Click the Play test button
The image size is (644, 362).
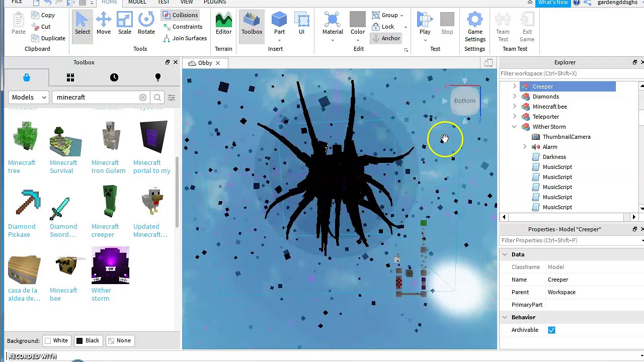coord(425,24)
